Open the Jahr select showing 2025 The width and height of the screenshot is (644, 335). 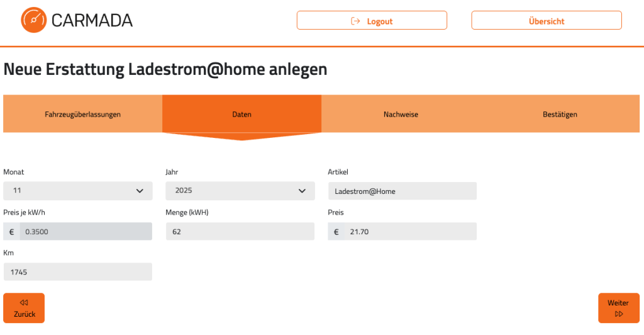pos(233,191)
